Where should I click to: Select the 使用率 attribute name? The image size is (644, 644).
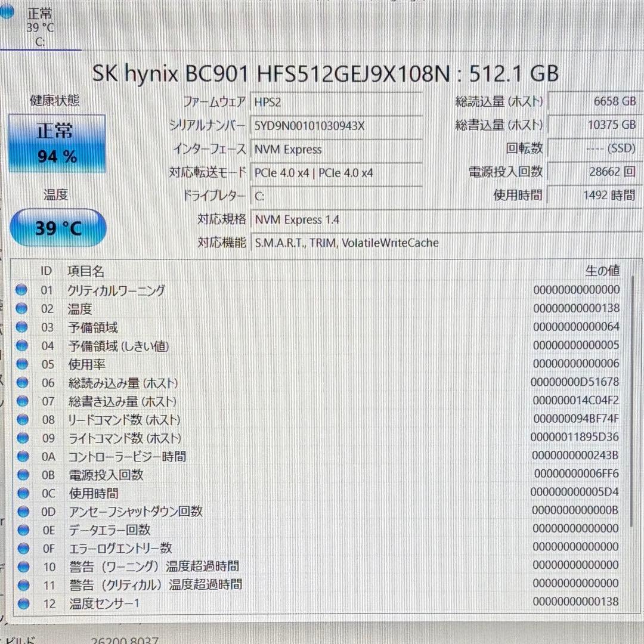(x=86, y=364)
